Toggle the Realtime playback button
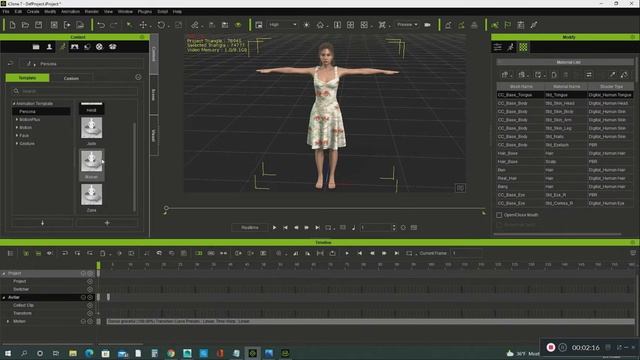640x360 pixels. pos(249,227)
